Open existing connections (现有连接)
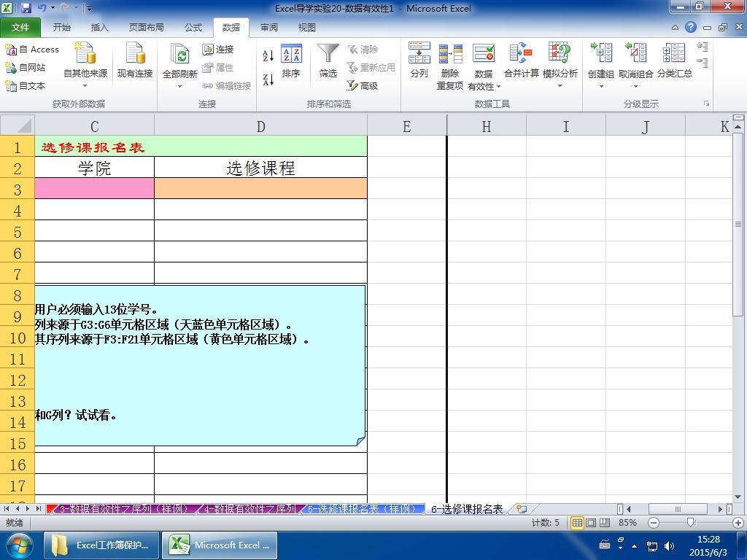This screenshot has width=747, height=560. (x=135, y=60)
